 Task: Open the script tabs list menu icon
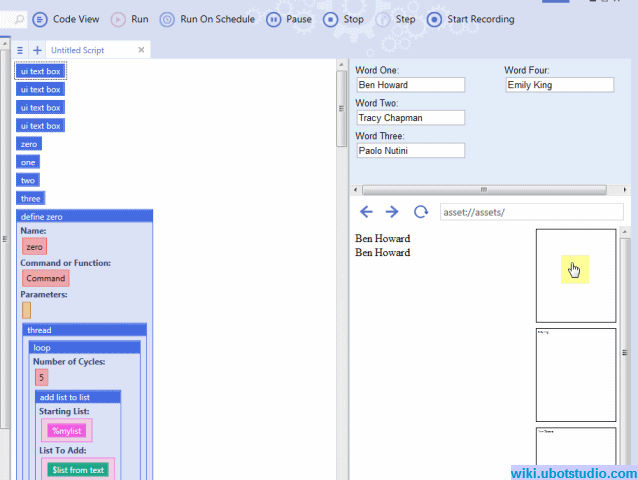20,50
